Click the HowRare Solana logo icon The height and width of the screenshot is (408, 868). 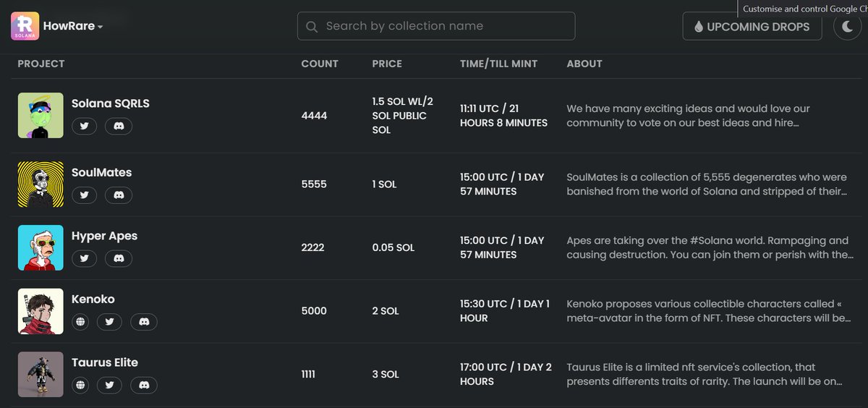pyautogui.click(x=25, y=26)
